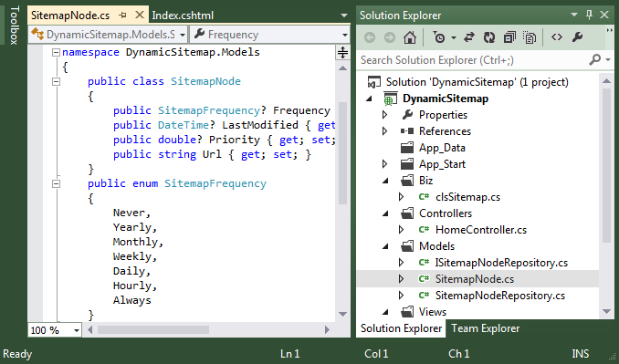Click the editor vertical scrollbar down arrow
The image size is (619, 364).
pos(342,315)
